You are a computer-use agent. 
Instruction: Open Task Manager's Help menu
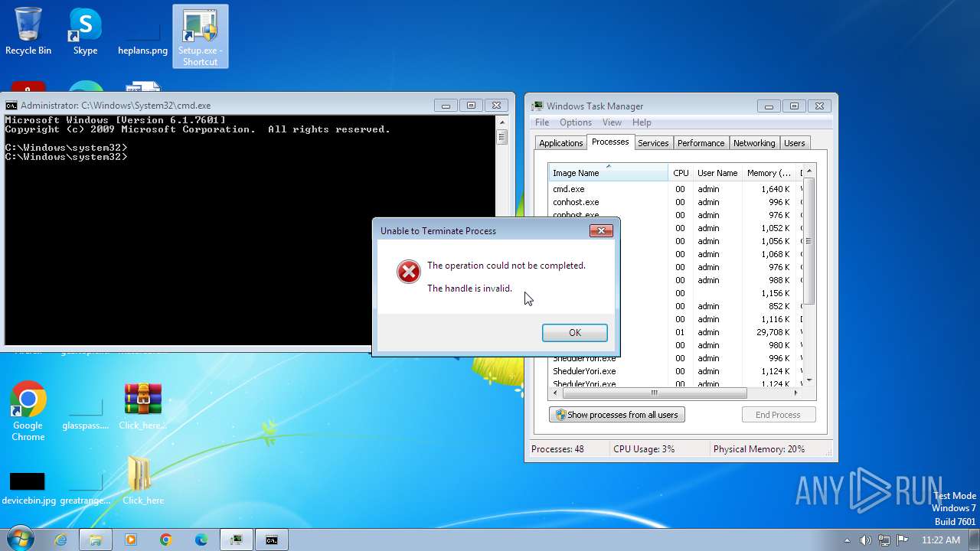(642, 122)
